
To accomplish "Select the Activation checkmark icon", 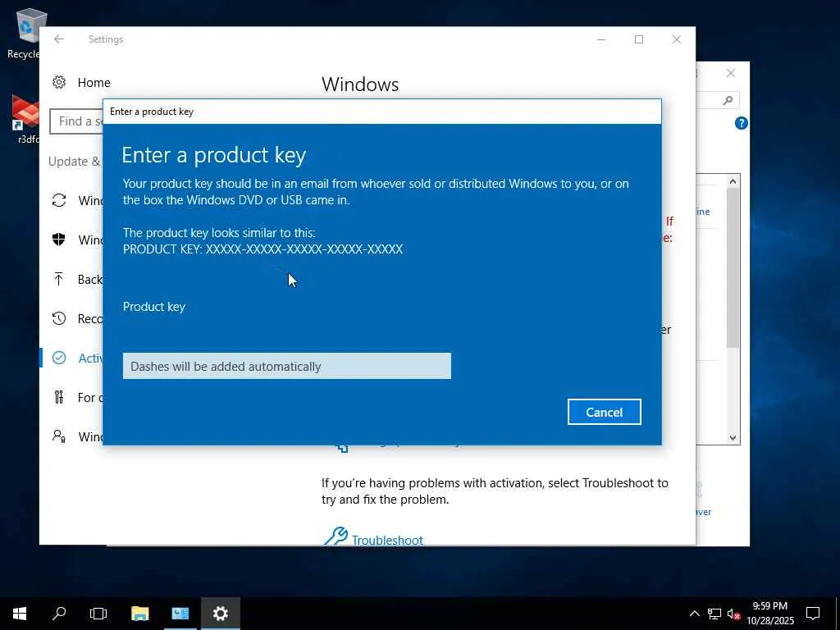I will (59, 358).
